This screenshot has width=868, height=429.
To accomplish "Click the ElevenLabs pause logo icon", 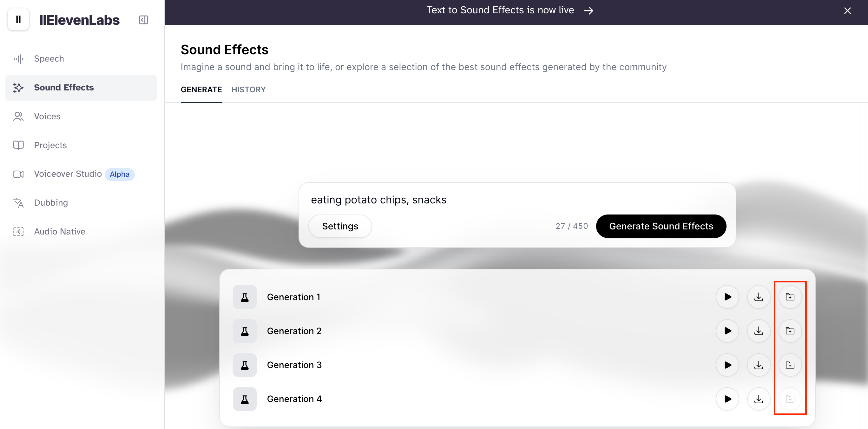I will point(18,20).
